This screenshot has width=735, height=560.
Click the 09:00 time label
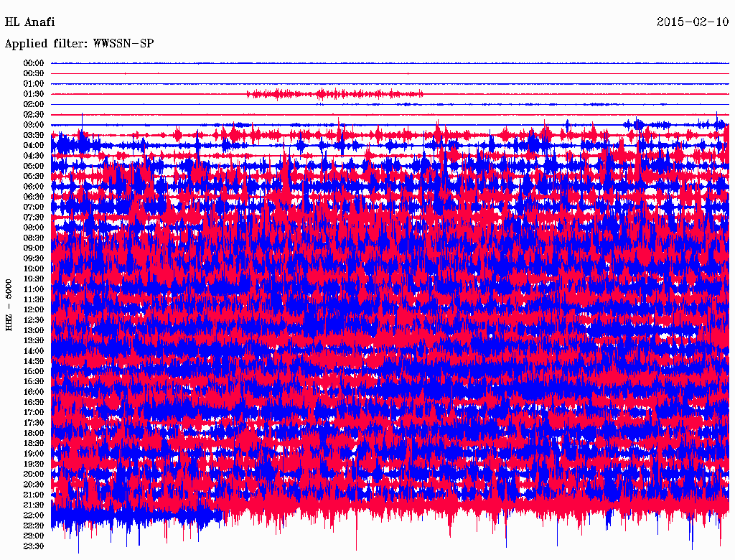point(33,248)
